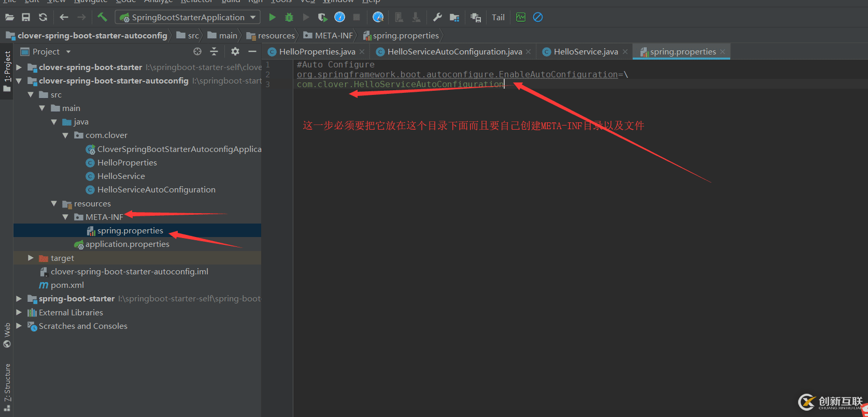868x417 pixels.
Task: Switch to HelloServiceAutoConfiguration.java tab
Action: pos(454,51)
